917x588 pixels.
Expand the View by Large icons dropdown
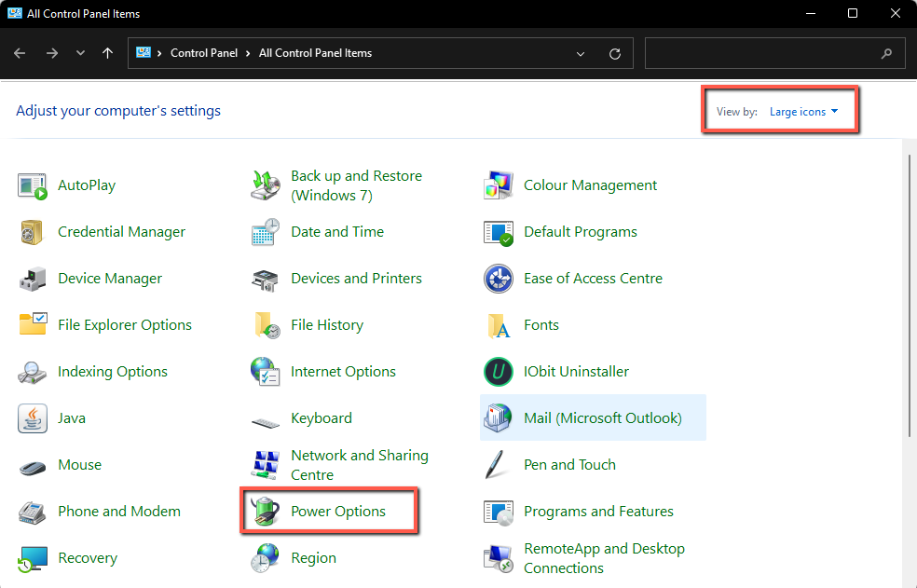(803, 112)
